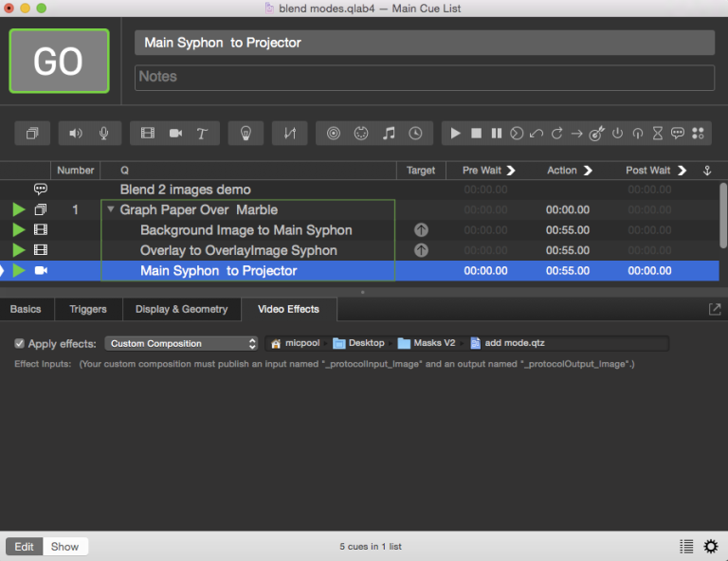This screenshot has width=728, height=561.
Task: Add a Group cue from the toolbar
Action: click(x=31, y=134)
